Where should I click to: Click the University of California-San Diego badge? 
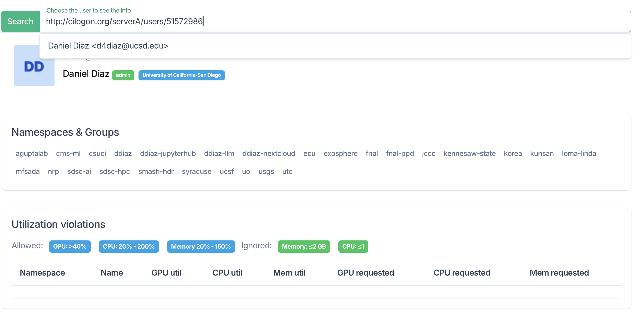[181, 75]
